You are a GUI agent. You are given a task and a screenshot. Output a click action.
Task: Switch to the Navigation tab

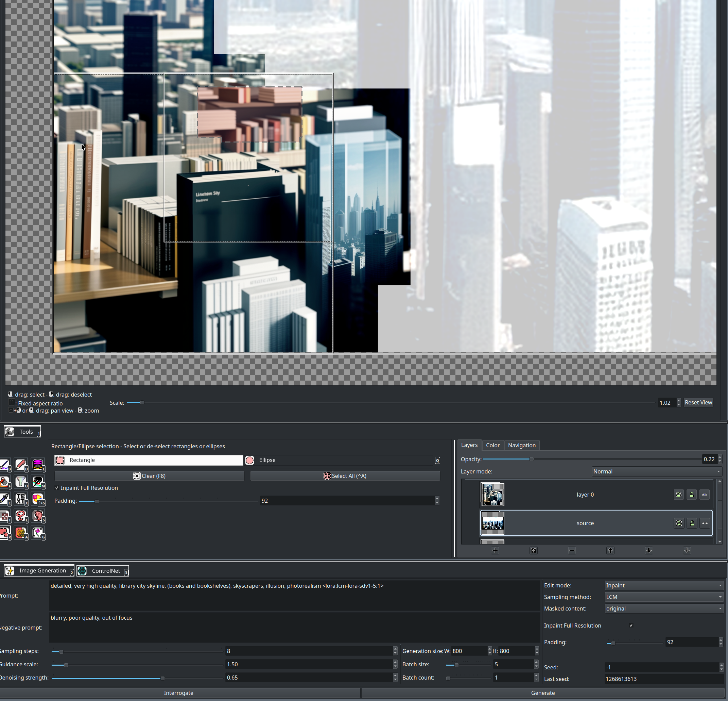tap(521, 445)
